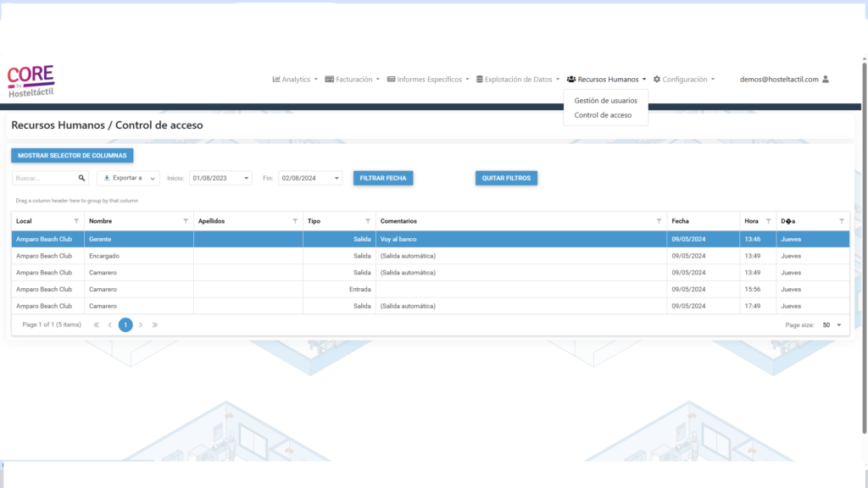868x488 pixels.
Task: Filter the Hora column
Action: [768, 221]
